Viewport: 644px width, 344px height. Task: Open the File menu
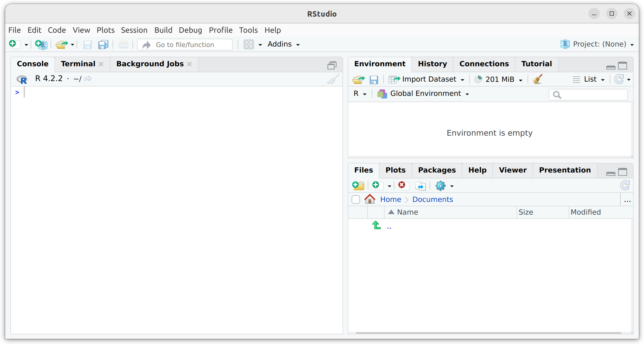15,30
